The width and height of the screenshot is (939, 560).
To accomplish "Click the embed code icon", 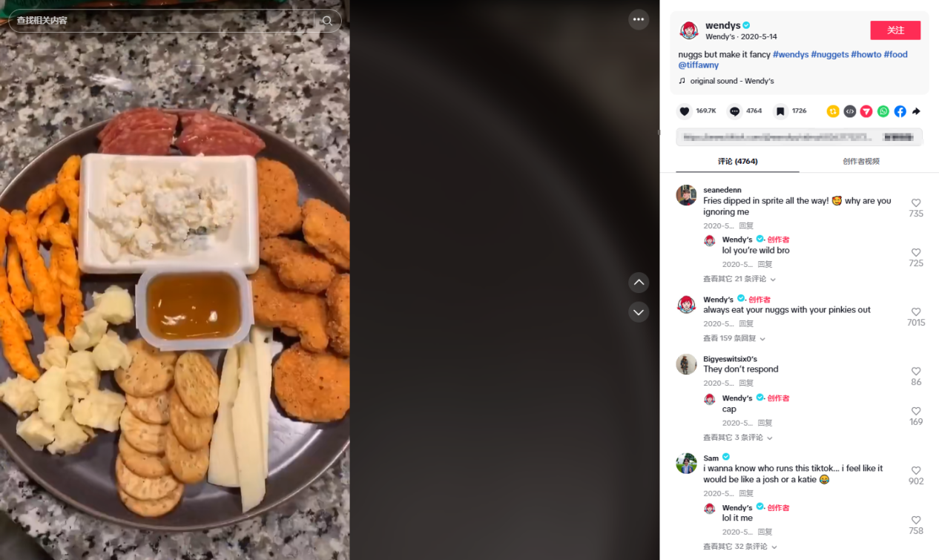I will click(850, 111).
